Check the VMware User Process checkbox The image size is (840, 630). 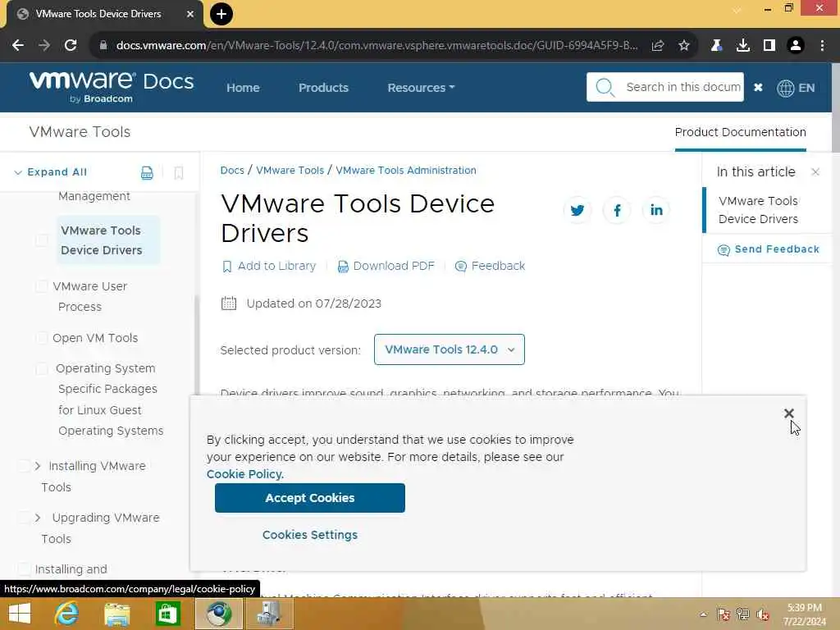[41, 286]
